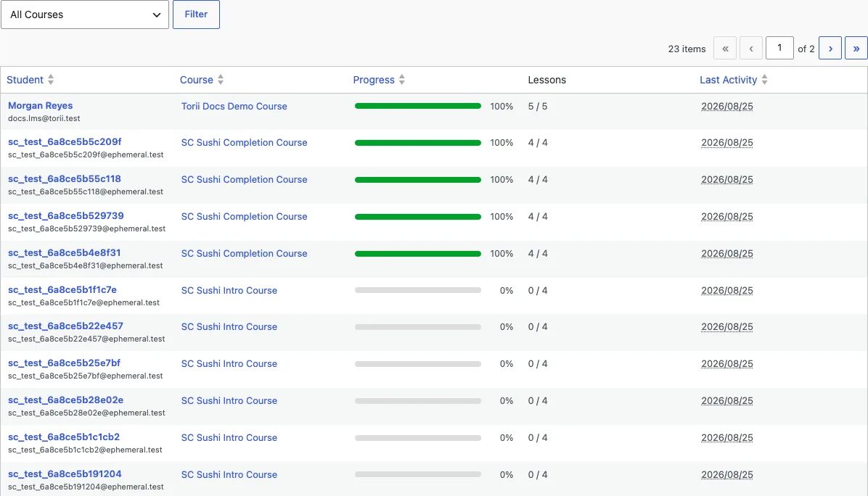Jump to last page double-right arrow
The width and height of the screenshot is (868, 496).
point(856,48)
